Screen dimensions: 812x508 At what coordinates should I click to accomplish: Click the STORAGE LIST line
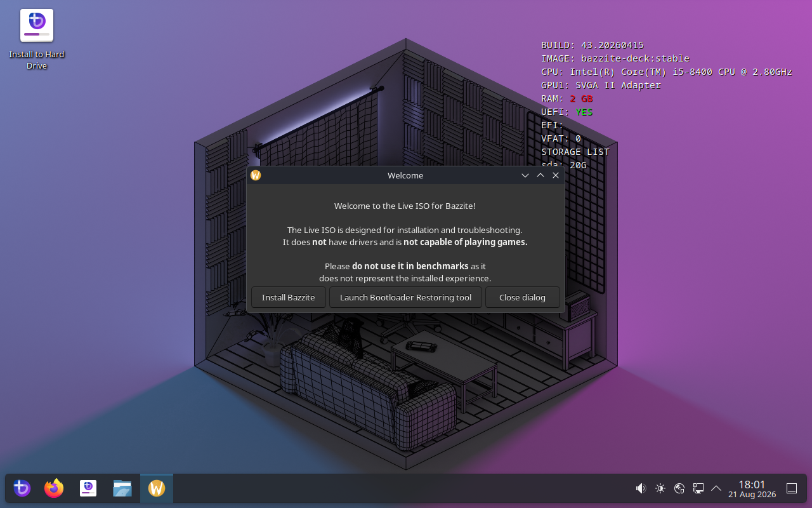click(x=575, y=152)
